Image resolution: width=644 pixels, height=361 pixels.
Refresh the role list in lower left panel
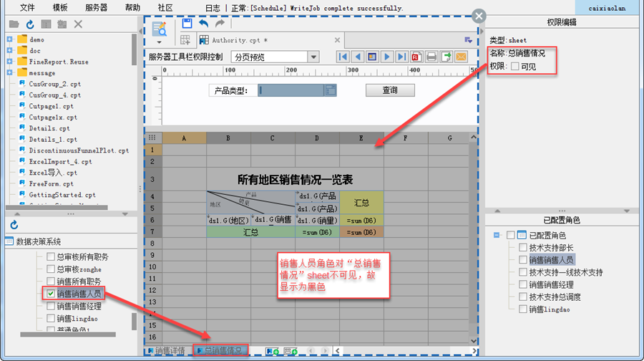[14, 225]
